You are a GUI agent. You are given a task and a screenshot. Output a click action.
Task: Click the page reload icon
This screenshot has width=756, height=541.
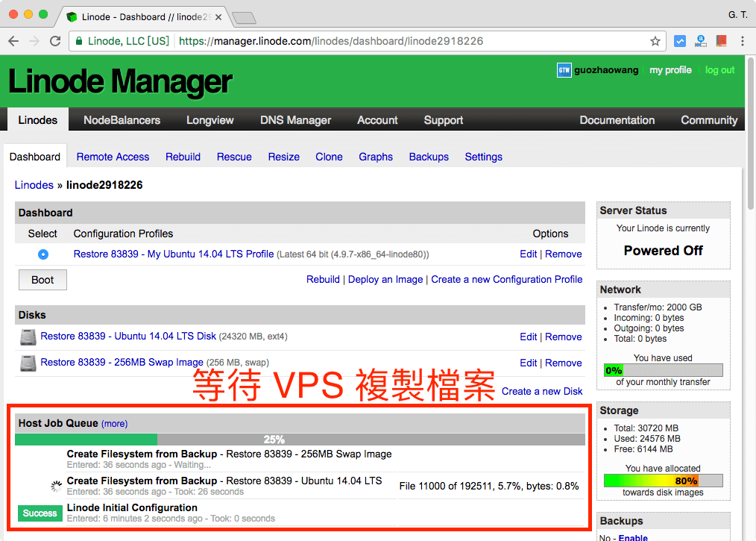pyautogui.click(x=55, y=41)
